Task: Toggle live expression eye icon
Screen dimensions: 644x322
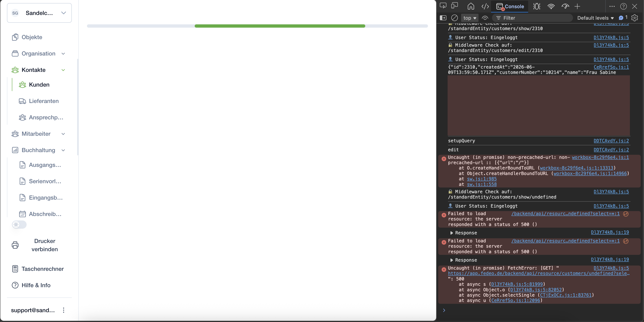Action: pos(485,18)
